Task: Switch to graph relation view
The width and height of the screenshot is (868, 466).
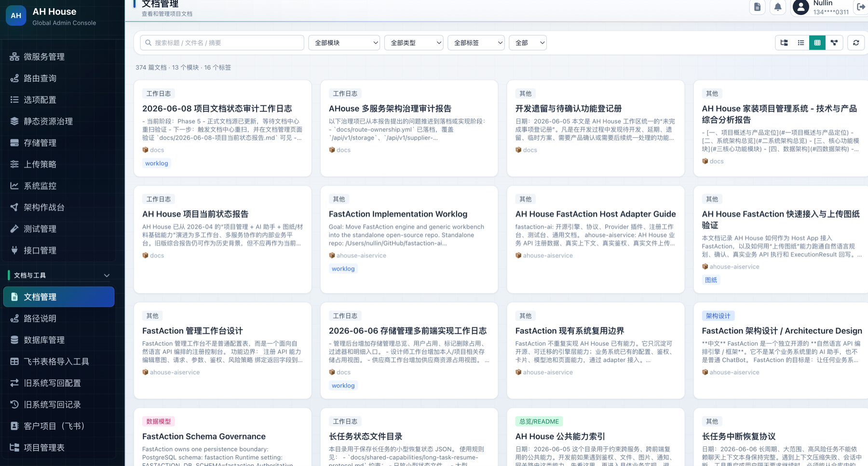Action: pyautogui.click(x=834, y=43)
